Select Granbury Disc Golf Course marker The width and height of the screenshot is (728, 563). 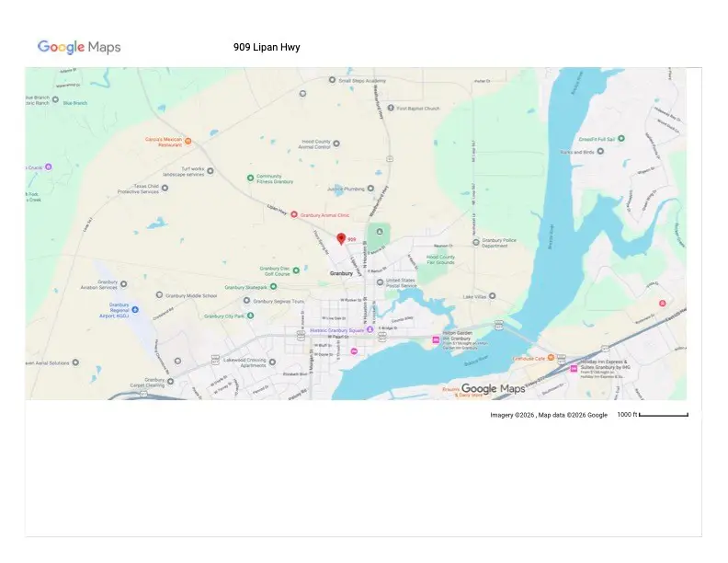296,270
